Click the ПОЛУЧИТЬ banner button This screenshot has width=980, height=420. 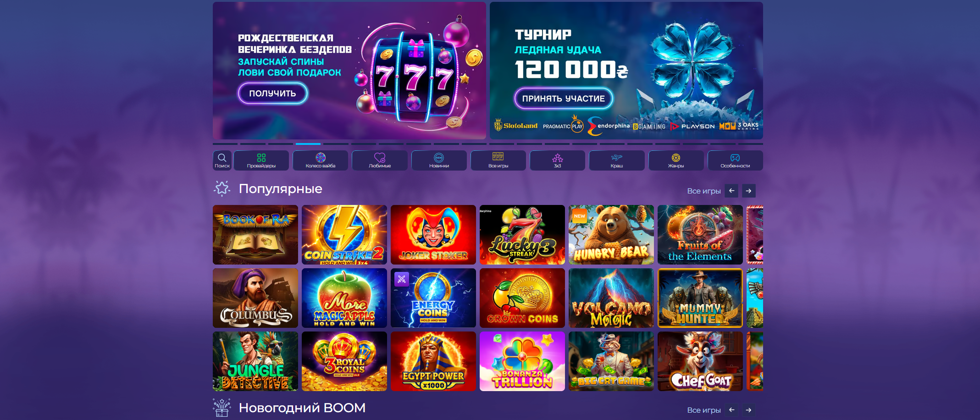(272, 94)
